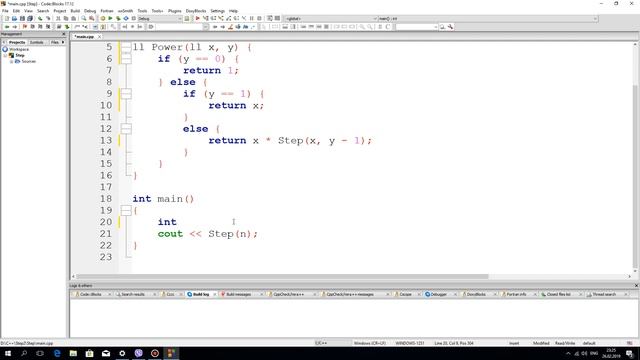The height and width of the screenshot is (360, 640).
Task: Click the Step out debug icon
Action: (229, 18)
